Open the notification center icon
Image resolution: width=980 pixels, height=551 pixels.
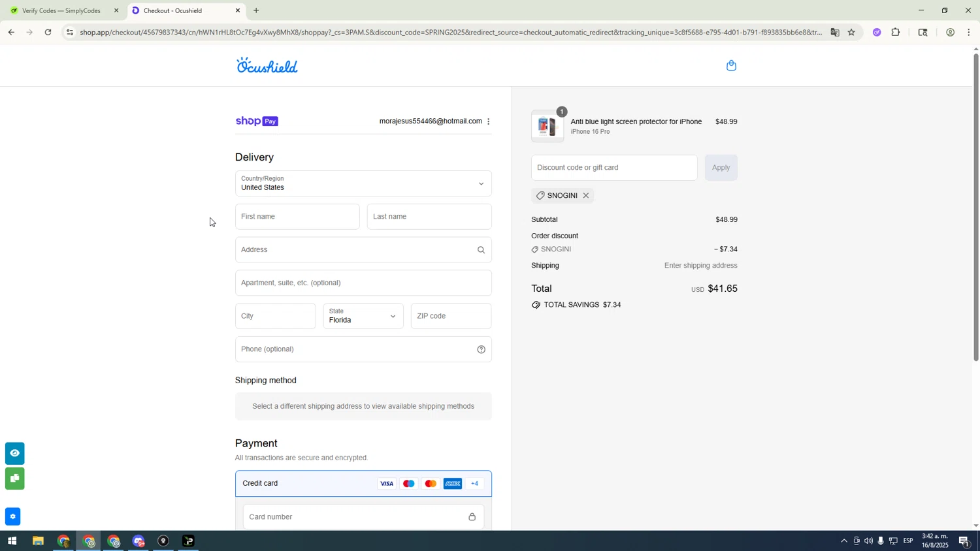pyautogui.click(x=964, y=541)
